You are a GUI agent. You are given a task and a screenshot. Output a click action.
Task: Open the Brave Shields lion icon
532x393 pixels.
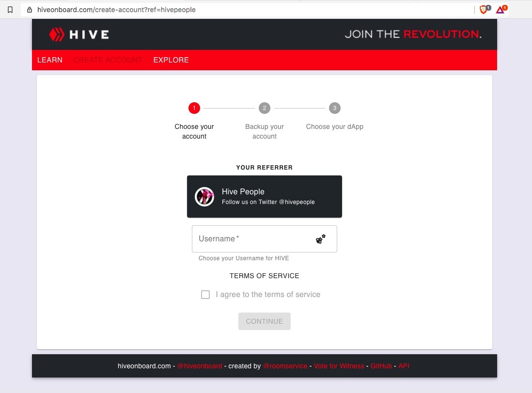484,10
